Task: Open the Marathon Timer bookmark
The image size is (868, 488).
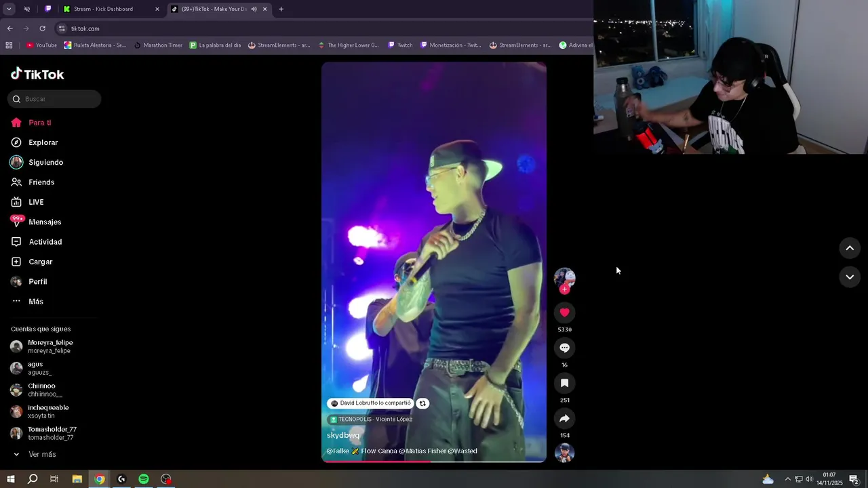Action: [x=158, y=45]
